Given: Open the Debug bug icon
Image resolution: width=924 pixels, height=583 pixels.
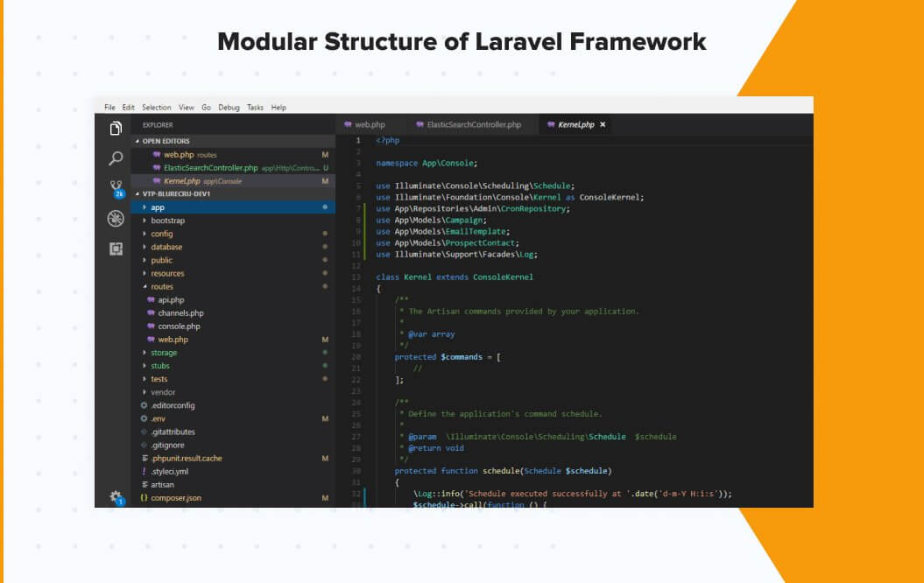Looking at the screenshot, I should 116,219.
